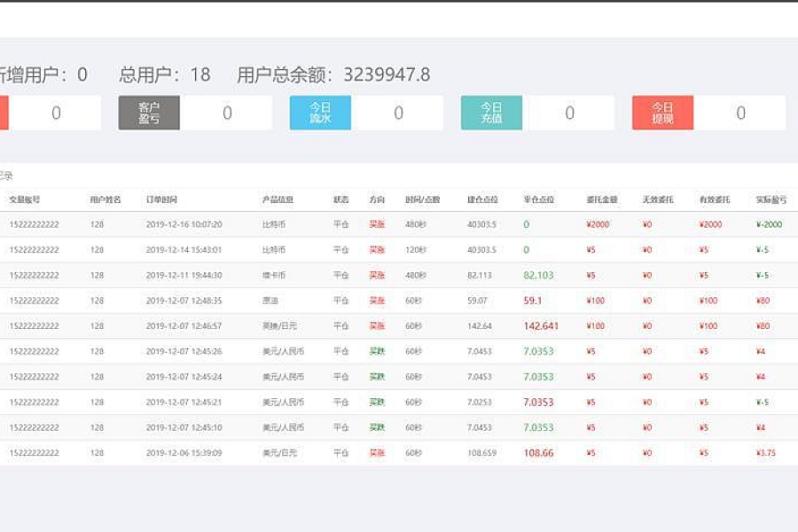Click 比特币 in the 2019-12-16 row

click(x=274, y=224)
